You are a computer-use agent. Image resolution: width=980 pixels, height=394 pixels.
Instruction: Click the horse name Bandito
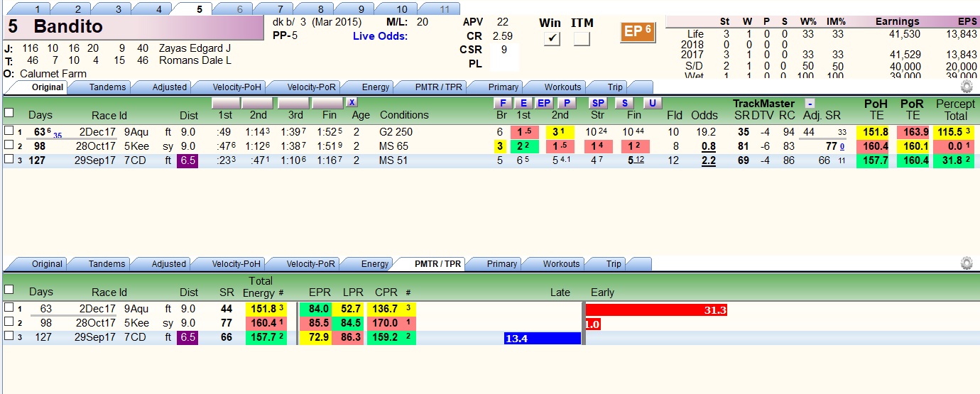tap(68, 27)
